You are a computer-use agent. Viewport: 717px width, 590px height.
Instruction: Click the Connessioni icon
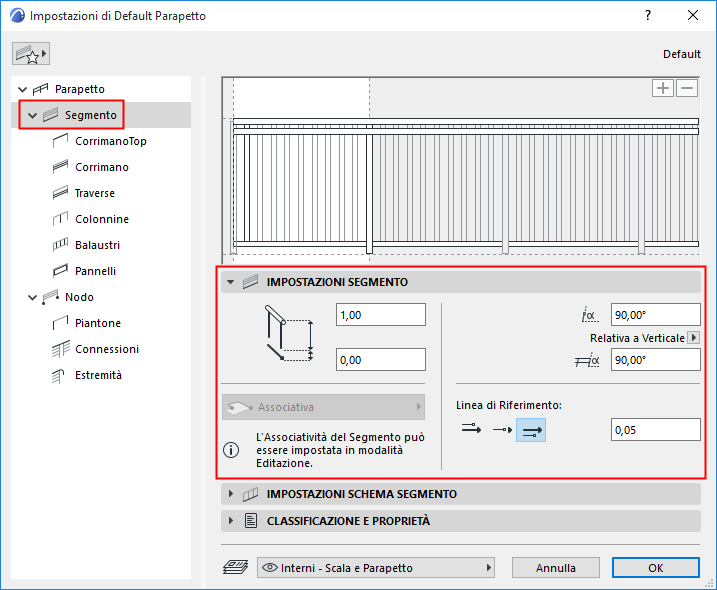pos(60,349)
